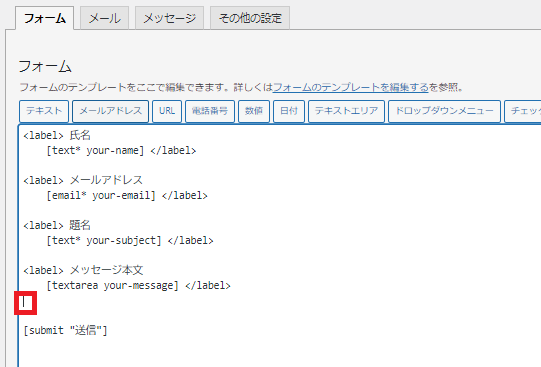Insert a 日付 field tag
Viewport: 541px width, 367px height.
[x=289, y=111]
